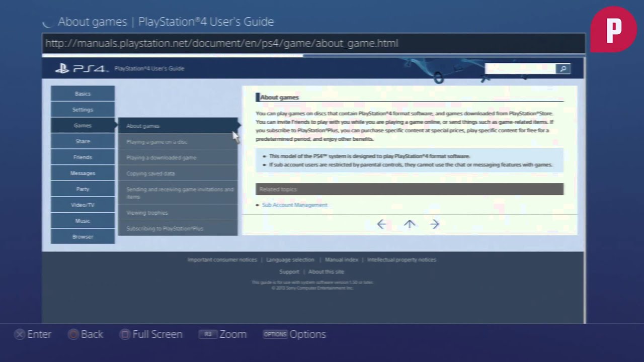Select the Games section
Screen dimensions: 644x362
(x=83, y=125)
